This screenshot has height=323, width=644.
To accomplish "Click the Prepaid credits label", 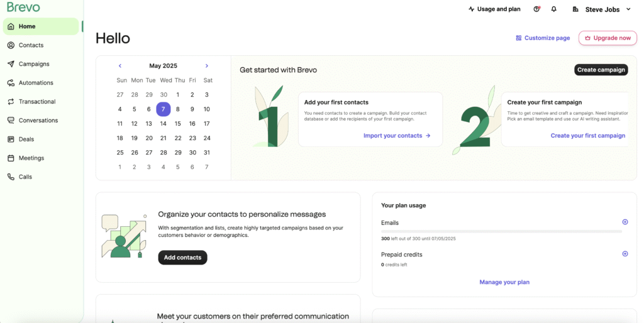I will click(x=402, y=255).
